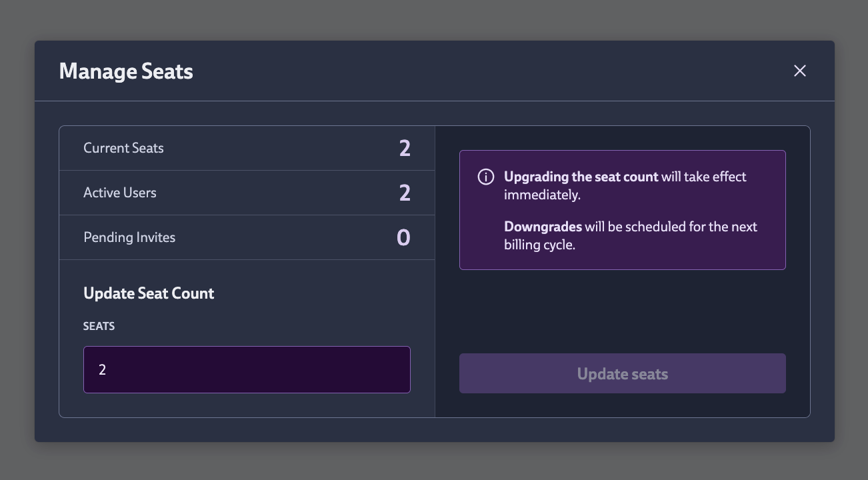Click inside the SEATS input field
This screenshot has width=868, height=480.
(x=247, y=369)
